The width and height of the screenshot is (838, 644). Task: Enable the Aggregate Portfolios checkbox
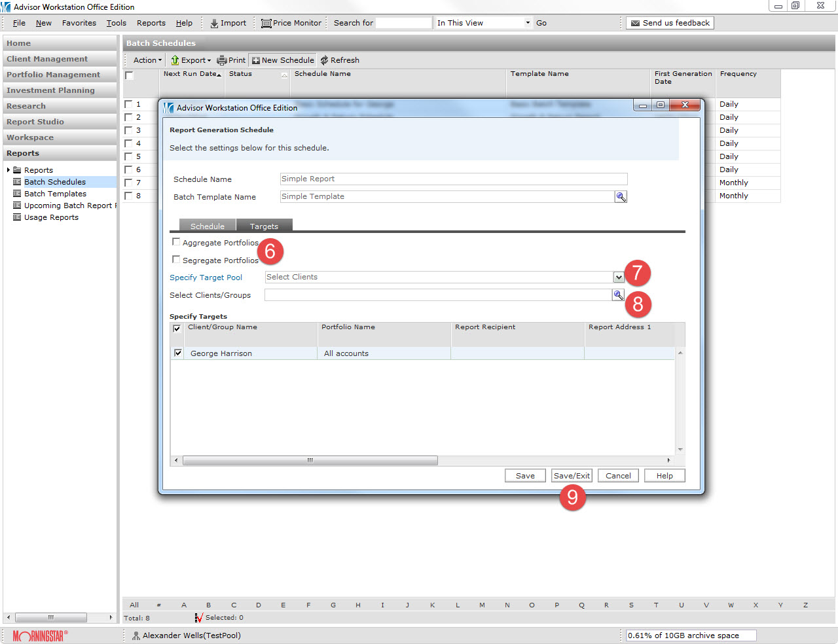176,242
